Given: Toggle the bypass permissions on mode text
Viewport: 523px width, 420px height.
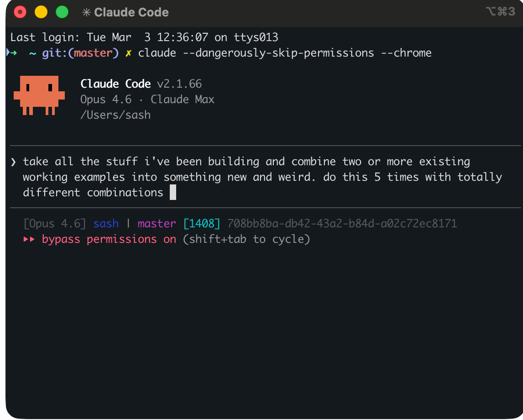Looking at the screenshot, I should [x=109, y=239].
